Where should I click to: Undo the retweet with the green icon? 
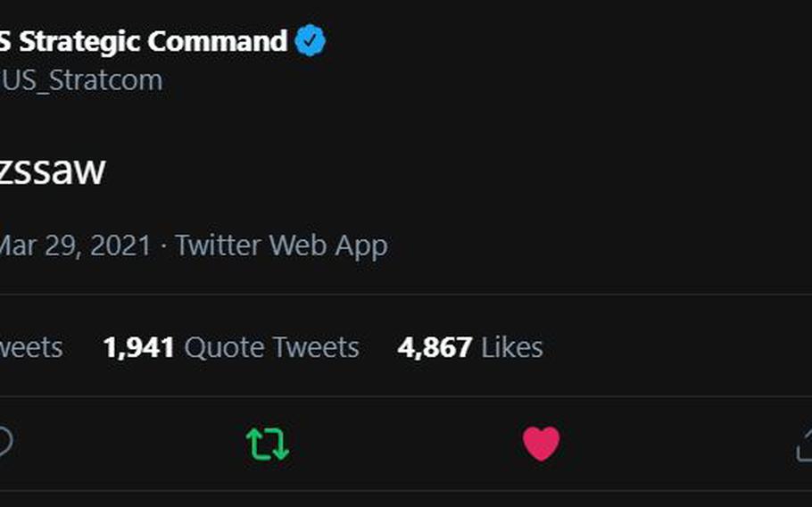point(267,444)
